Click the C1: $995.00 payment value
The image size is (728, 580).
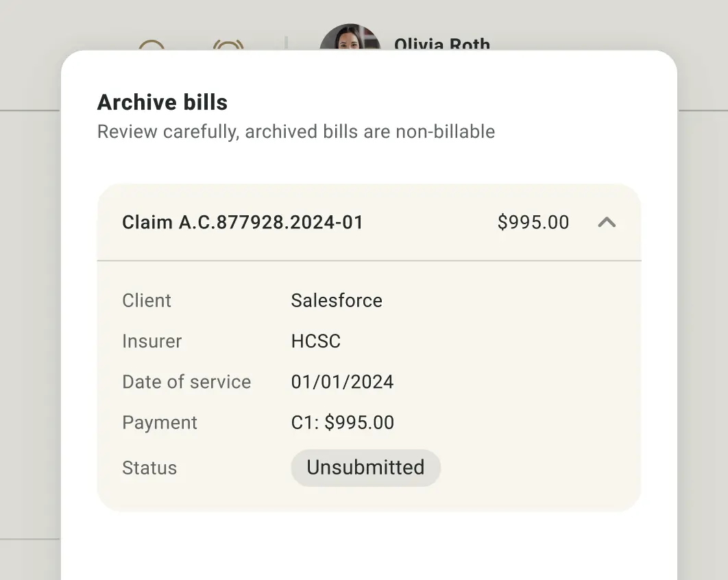click(342, 422)
